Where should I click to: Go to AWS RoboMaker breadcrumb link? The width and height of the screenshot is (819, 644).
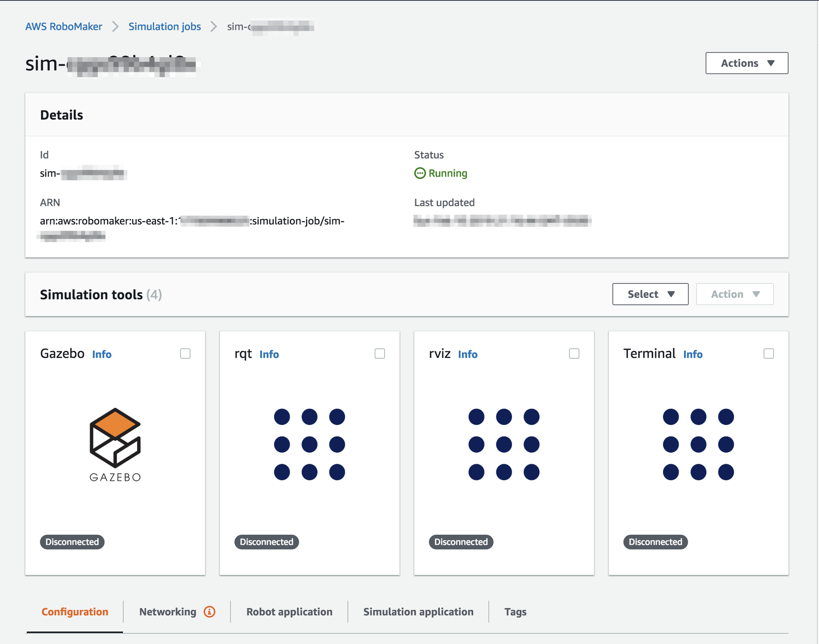pyautogui.click(x=63, y=27)
